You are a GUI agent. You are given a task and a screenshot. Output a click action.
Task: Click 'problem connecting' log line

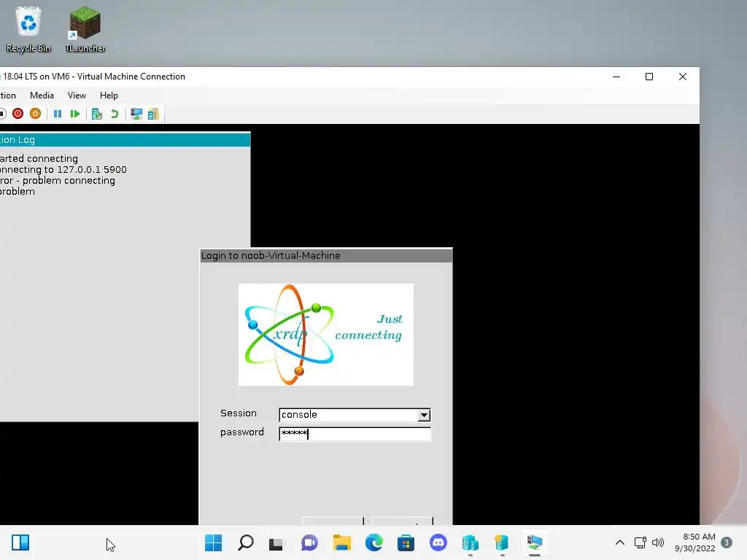click(x=58, y=181)
